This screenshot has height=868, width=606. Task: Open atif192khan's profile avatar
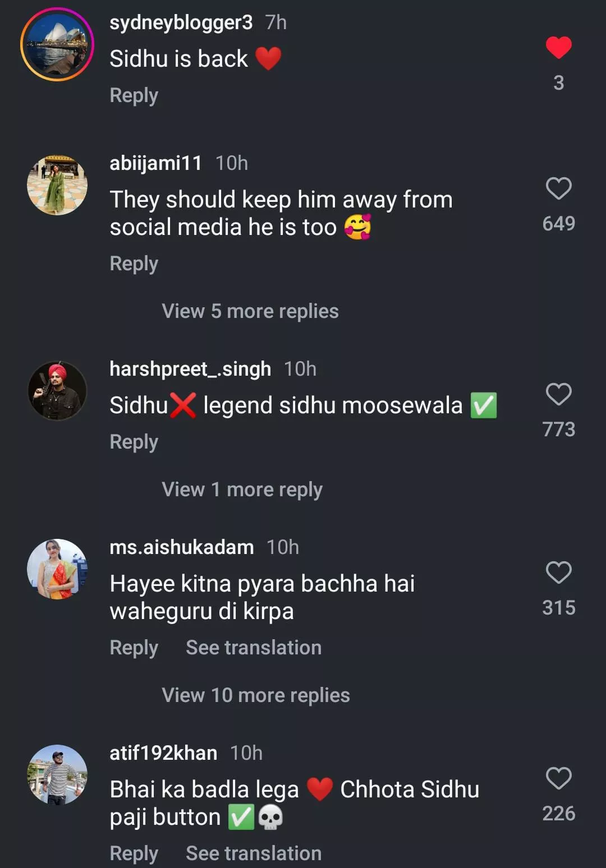coord(57,775)
